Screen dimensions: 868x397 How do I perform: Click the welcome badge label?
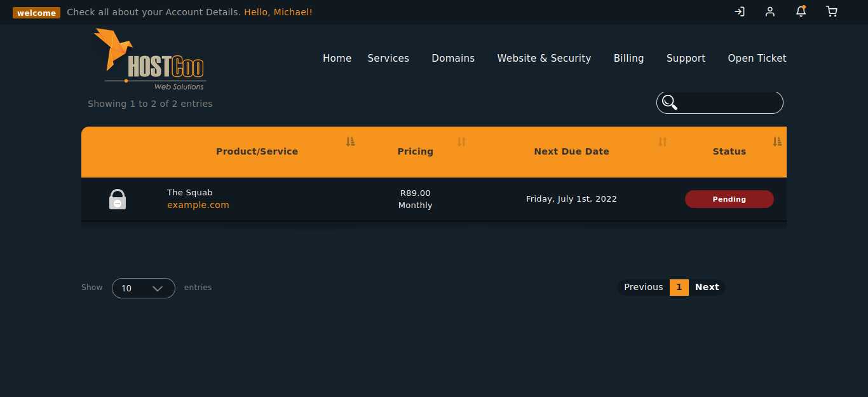(x=36, y=13)
